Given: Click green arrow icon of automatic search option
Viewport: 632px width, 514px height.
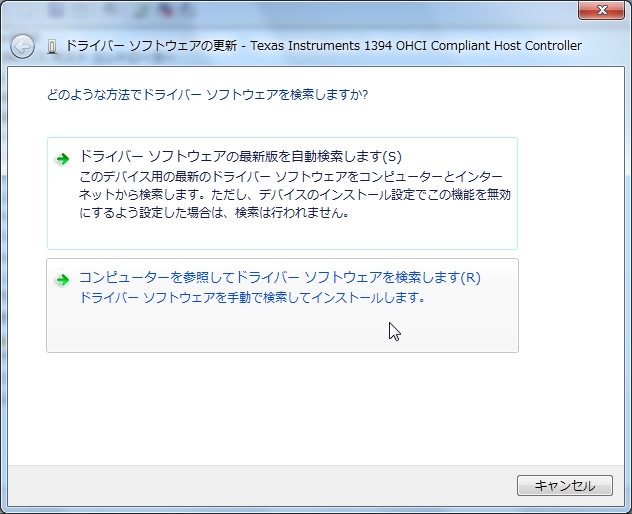Looking at the screenshot, I should point(62,158).
